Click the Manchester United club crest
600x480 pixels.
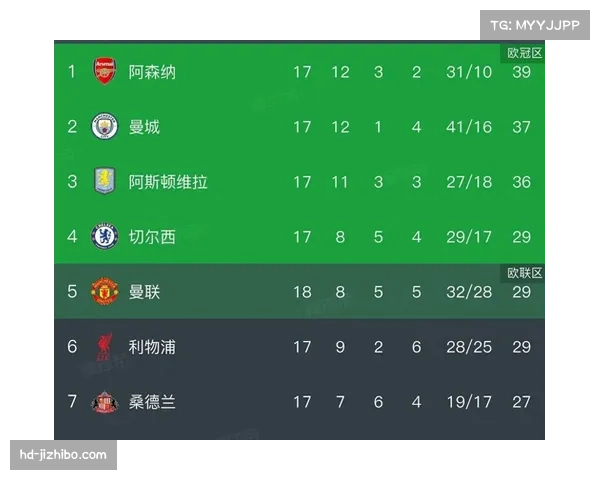(x=105, y=292)
